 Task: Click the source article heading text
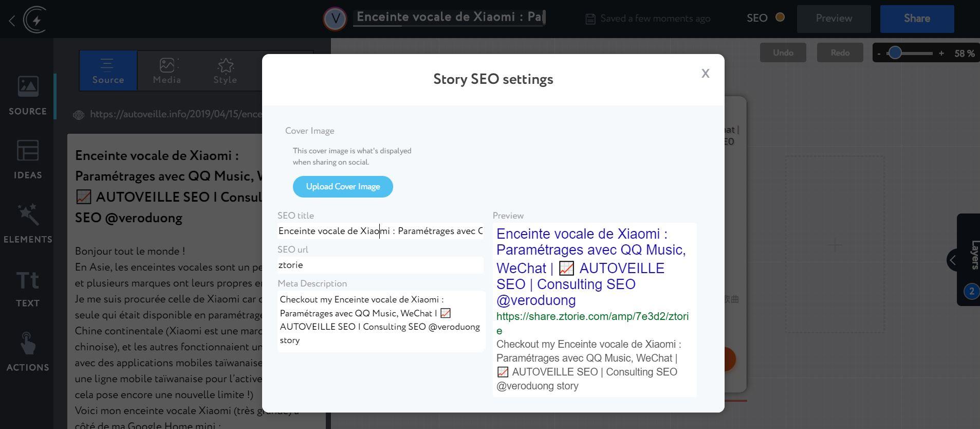point(169,187)
